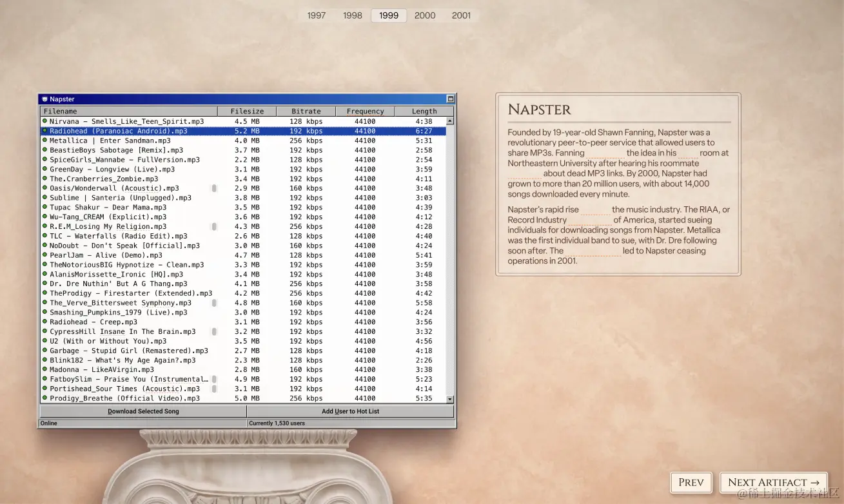This screenshot has width=844, height=504.
Task: Click Add User to Hot List button
Action: 351,411
